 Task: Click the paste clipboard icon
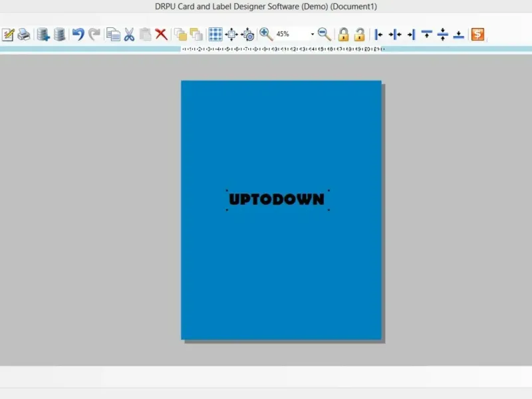coord(145,35)
